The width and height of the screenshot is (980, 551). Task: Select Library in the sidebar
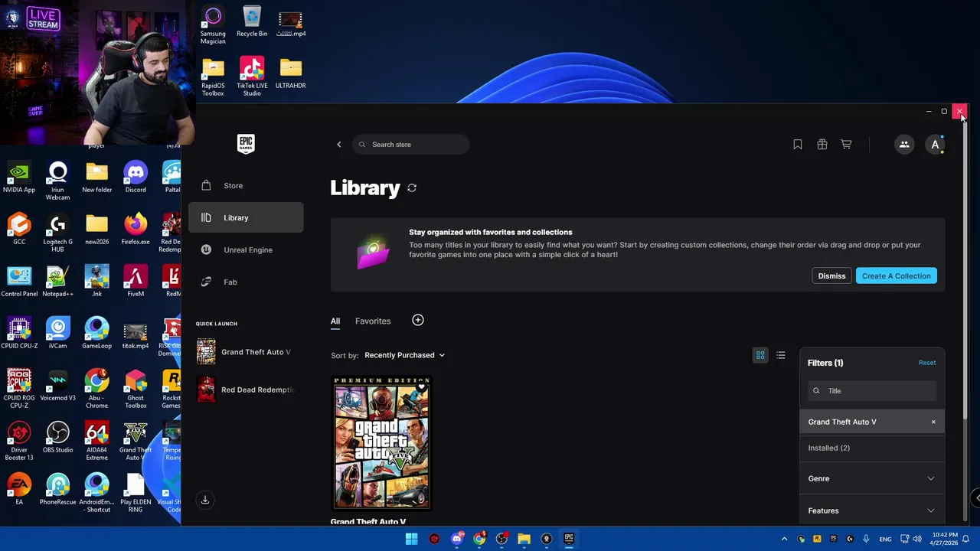coord(246,218)
